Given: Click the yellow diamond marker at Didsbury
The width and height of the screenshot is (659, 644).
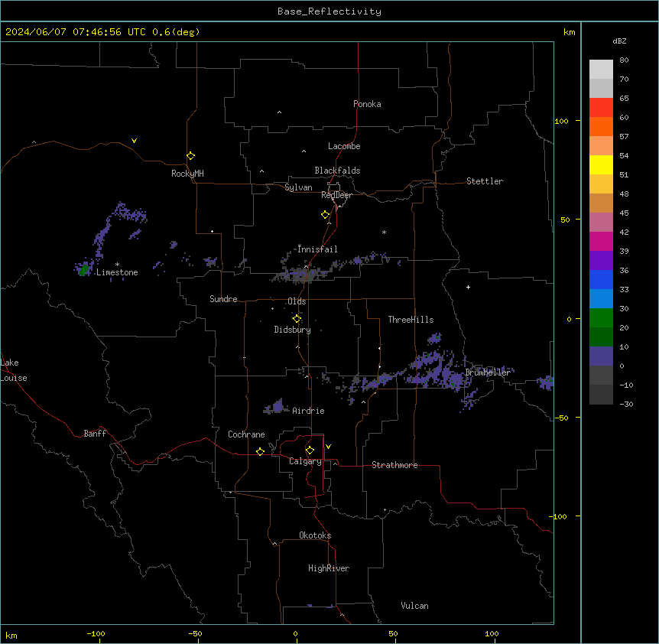Looking at the screenshot, I should pos(297,319).
